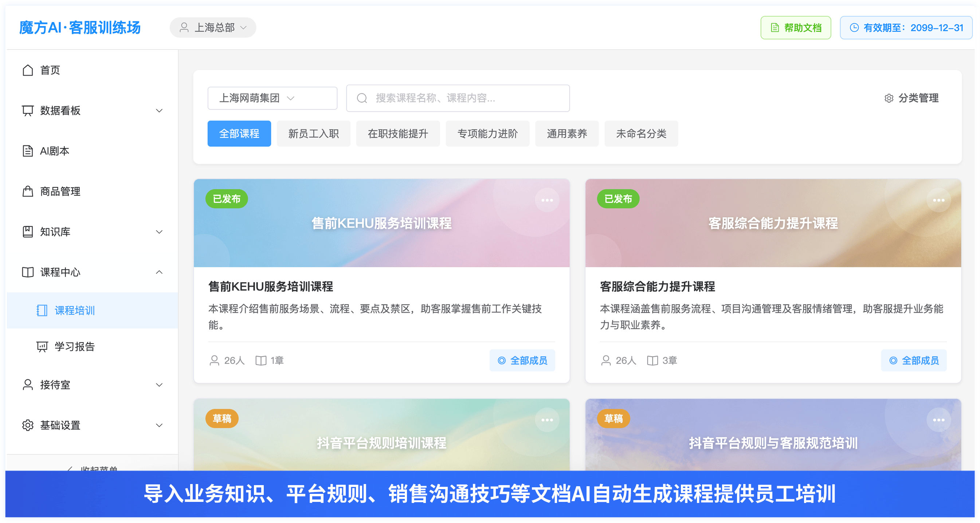Click the chapter icon beside 3章
Image resolution: width=980 pixels, height=523 pixels.
point(652,360)
